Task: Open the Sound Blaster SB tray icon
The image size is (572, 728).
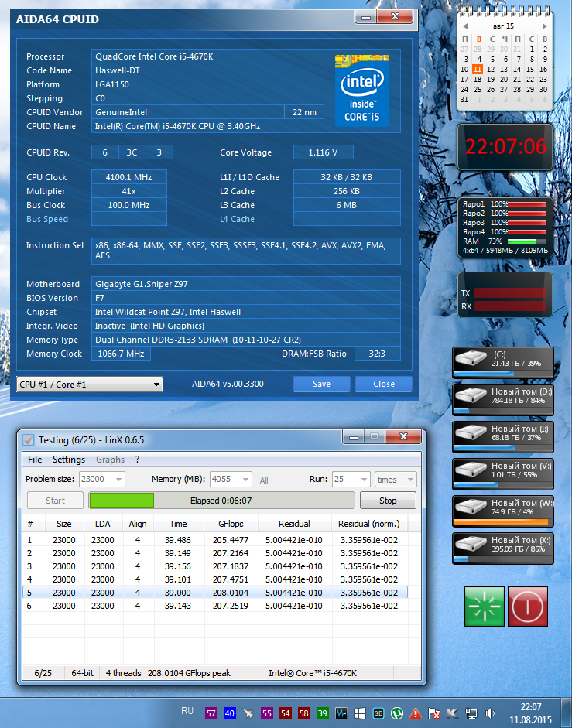Action: pyautogui.click(x=378, y=713)
